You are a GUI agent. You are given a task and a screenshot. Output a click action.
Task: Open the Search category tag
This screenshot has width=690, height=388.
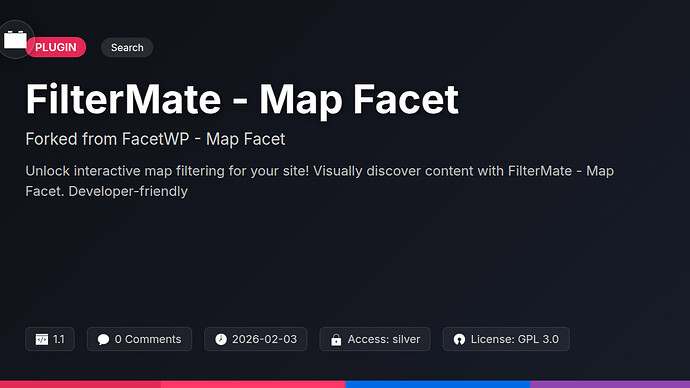tap(127, 48)
